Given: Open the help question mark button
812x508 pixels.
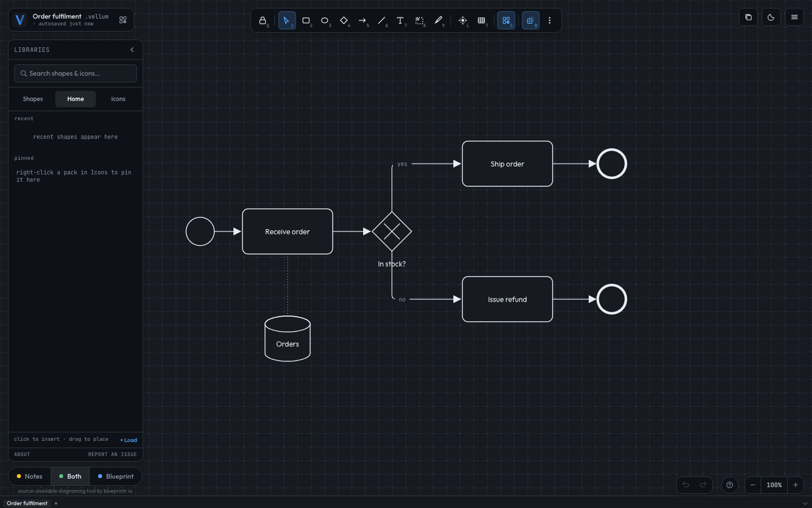Looking at the screenshot, I should click(x=730, y=485).
